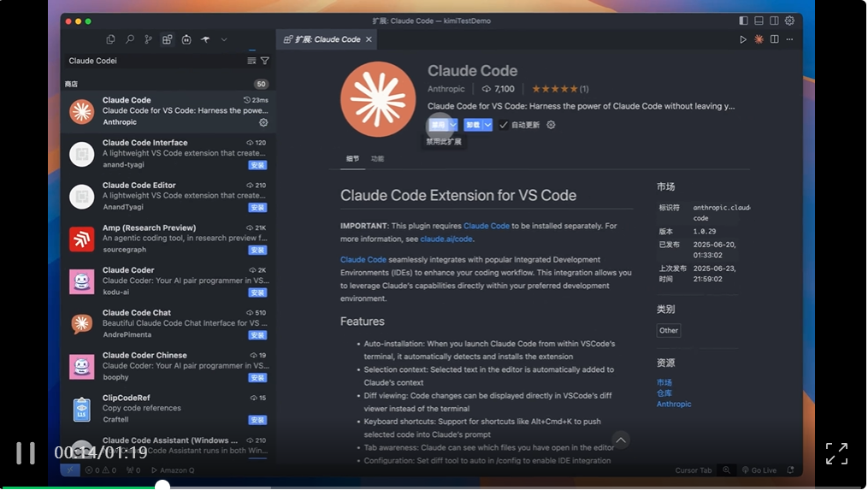This screenshot has height=490, width=868.
Task: Toggle primary sidebar layout icon
Action: point(743,21)
